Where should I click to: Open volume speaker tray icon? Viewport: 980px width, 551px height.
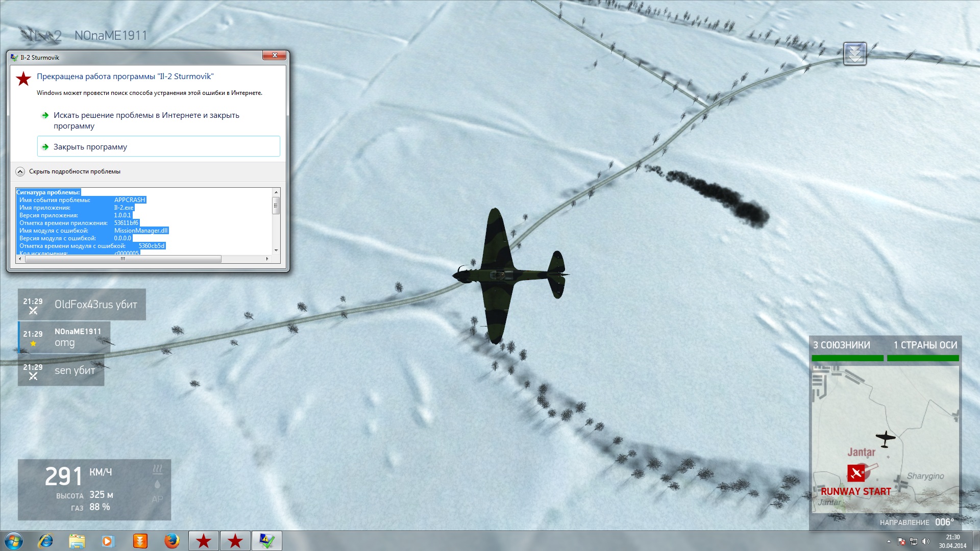point(926,541)
